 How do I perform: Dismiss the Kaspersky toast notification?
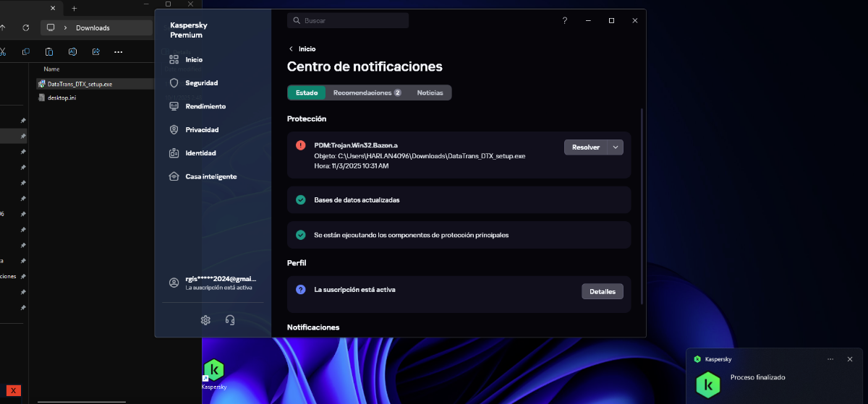click(x=849, y=358)
